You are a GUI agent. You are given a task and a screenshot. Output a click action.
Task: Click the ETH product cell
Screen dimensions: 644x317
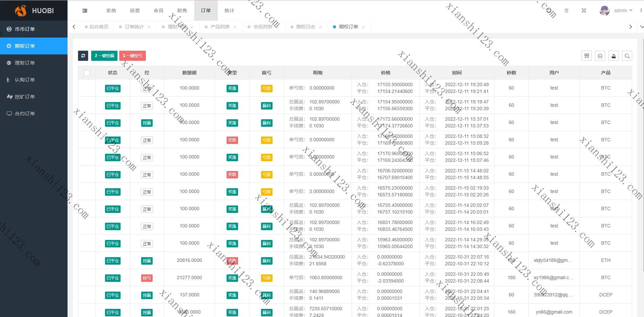coord(606,260)
